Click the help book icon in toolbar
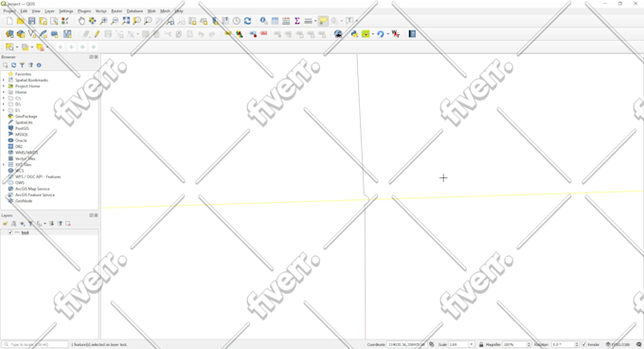The image size is (644, 349). (x=412, y=34)
